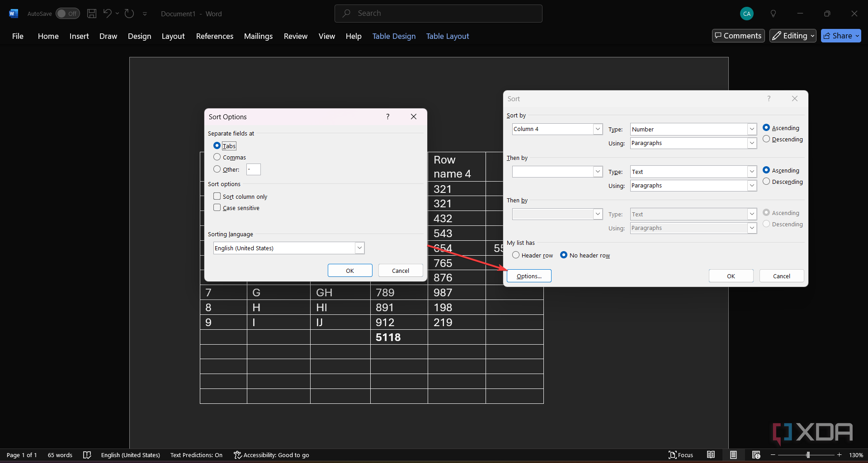The image size is (868, 463).
Task: Click the Sort dialog help icon
Action: (x=769, y=98)
